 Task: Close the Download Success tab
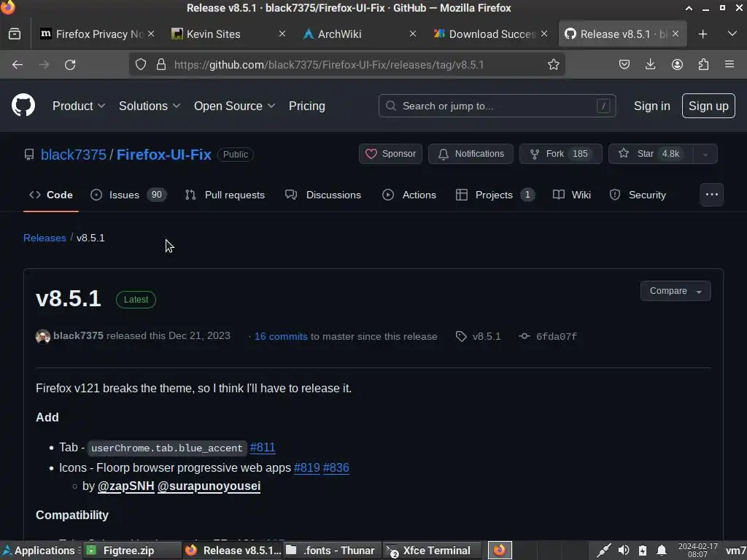pos(544,34)
